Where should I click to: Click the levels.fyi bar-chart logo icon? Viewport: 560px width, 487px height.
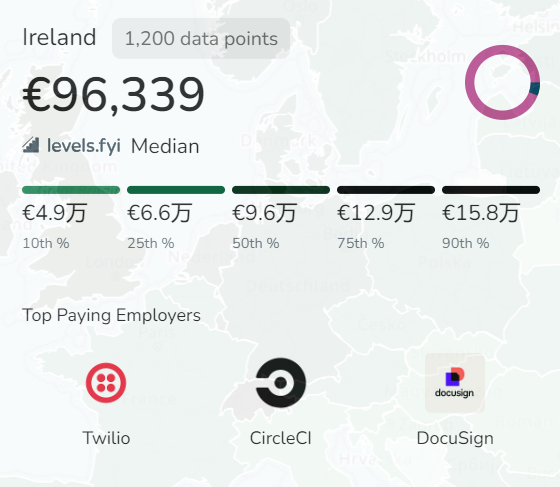[x=31, y=145]
